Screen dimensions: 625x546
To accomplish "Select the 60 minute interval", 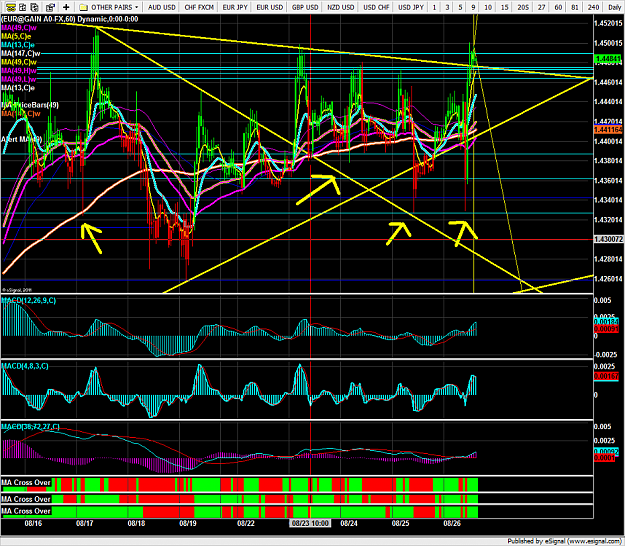I will coord(558,7).
